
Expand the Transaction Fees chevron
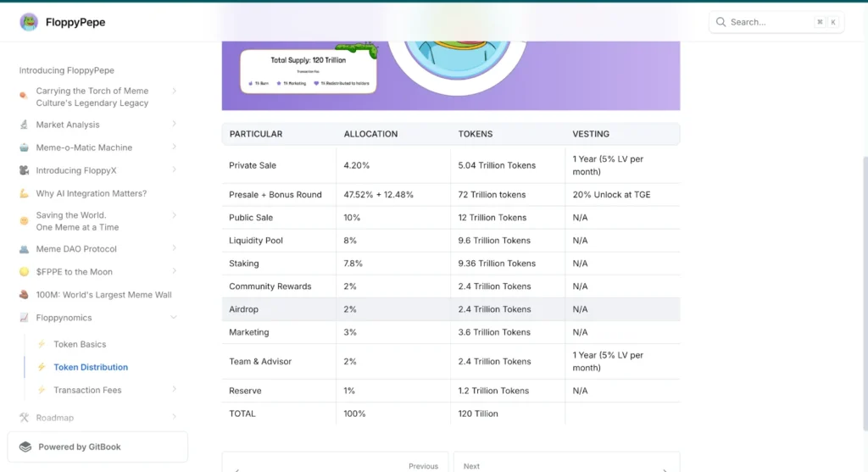174,390
